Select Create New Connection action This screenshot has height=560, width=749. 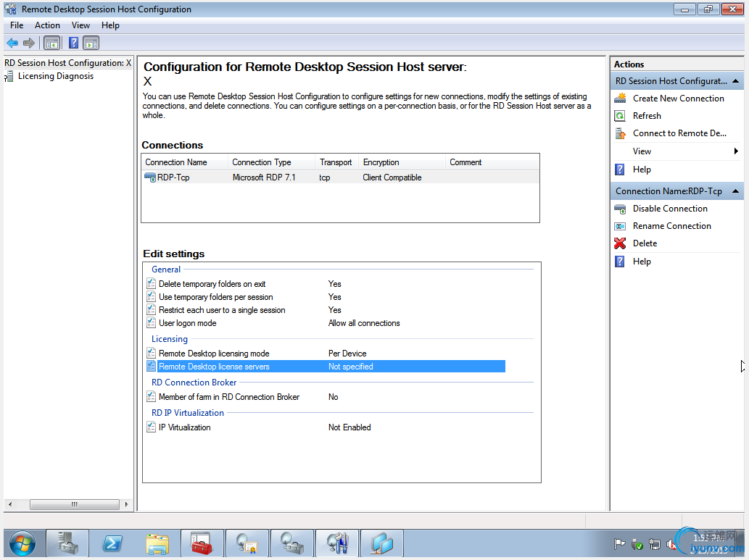[x=678, y=99]
